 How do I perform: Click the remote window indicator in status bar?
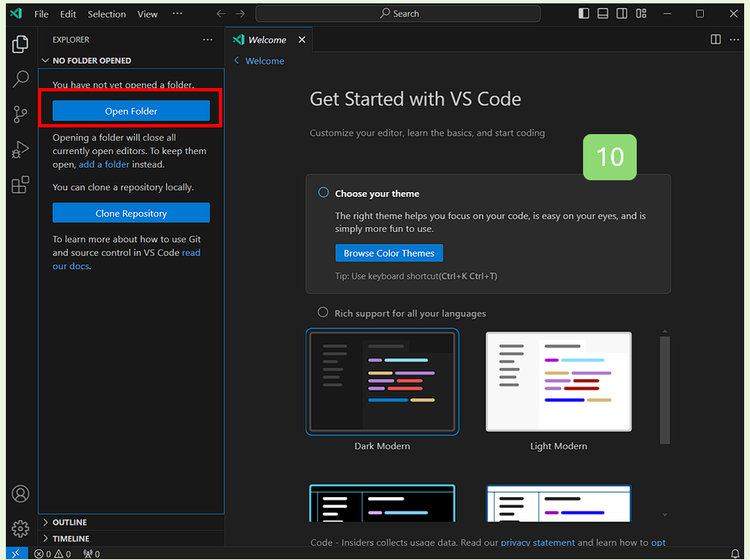point(16,554)
